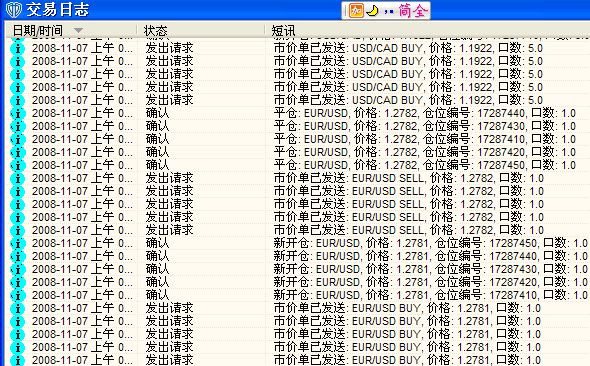Viewport: 590px width, 366px height.
Task: Click info icon of 平仓 row 17287410
Action: coord(17,140)
